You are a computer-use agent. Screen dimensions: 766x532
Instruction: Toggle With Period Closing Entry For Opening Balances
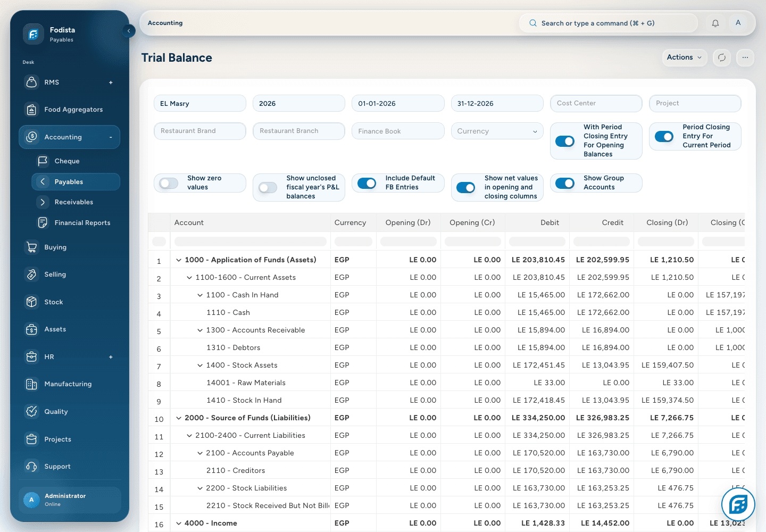[565, 141]
